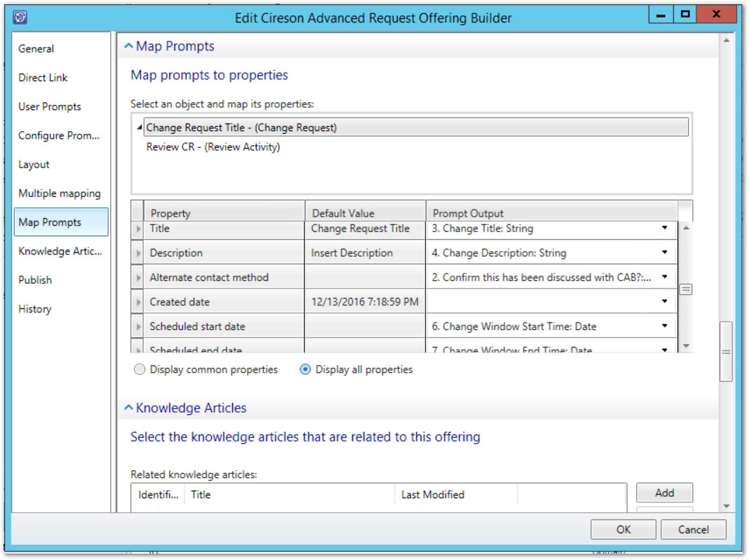Select the Map Prompts sidebar item

(61, 222)
